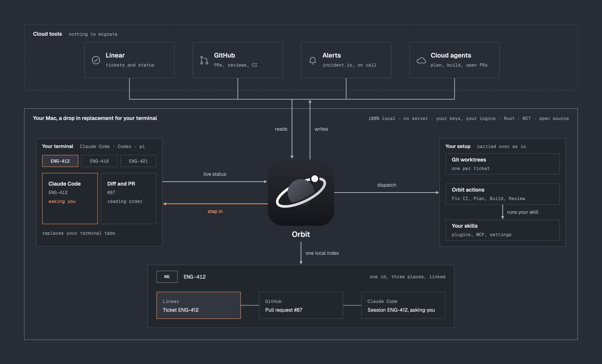Click the 'one local index' label

322,253
